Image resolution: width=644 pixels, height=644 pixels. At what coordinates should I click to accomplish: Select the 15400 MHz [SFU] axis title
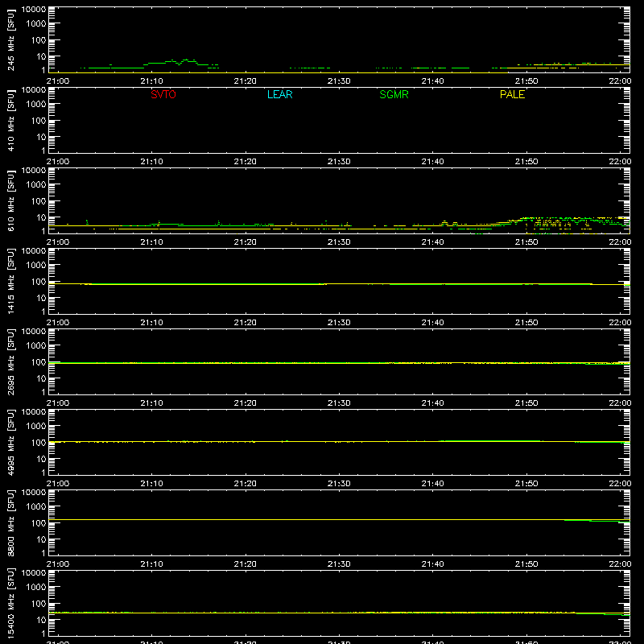pos(11,604)
